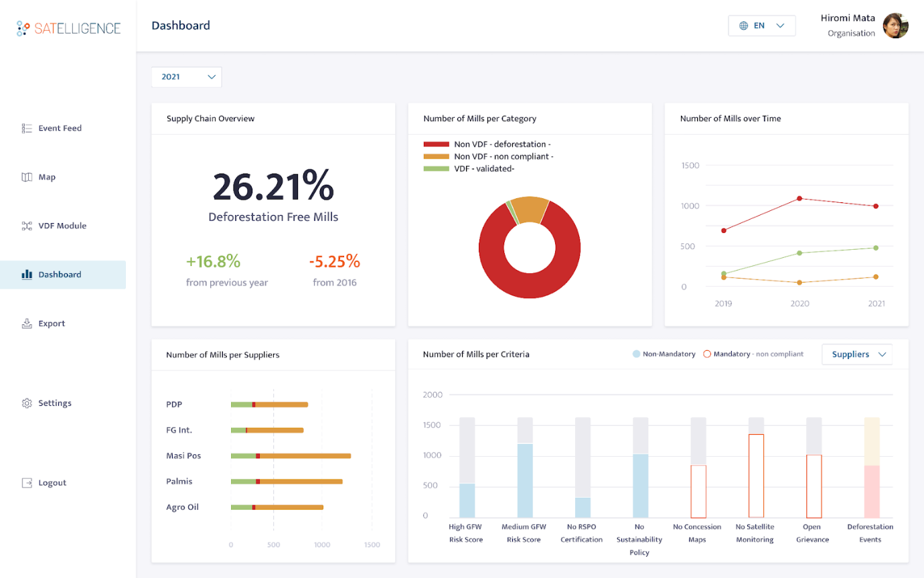This screenshot has height=578, width=924.
Task: Click the FG Int. supplier bar
Action: [267, 430]
